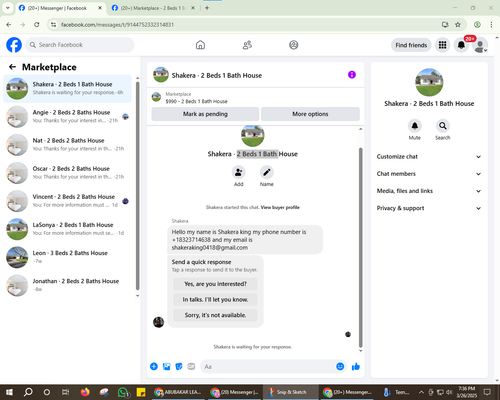The height and width of the screenshot is (400, 500).
Task: Expand Privacy & support section
Action: (429, 208)
